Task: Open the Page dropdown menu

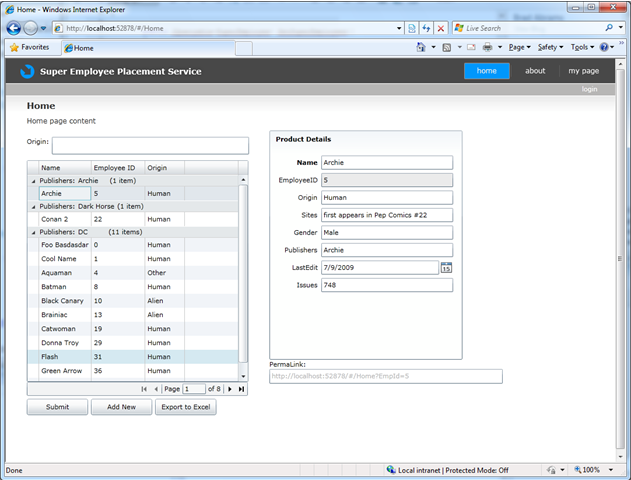Action: pyautogui.click(x=519, y=47)
